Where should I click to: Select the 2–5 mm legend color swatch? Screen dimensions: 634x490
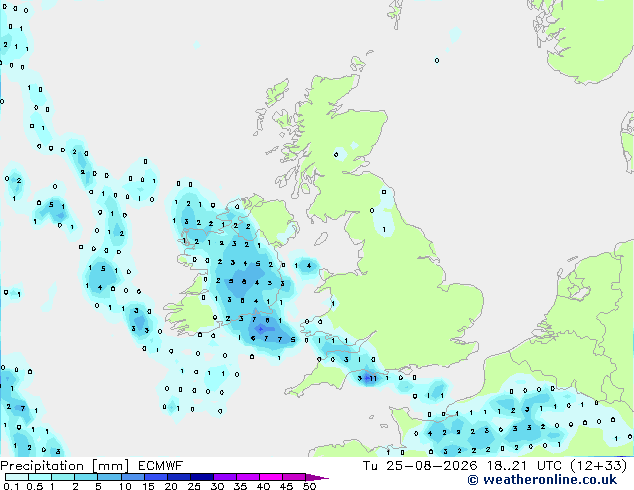[x=86, y=477]
